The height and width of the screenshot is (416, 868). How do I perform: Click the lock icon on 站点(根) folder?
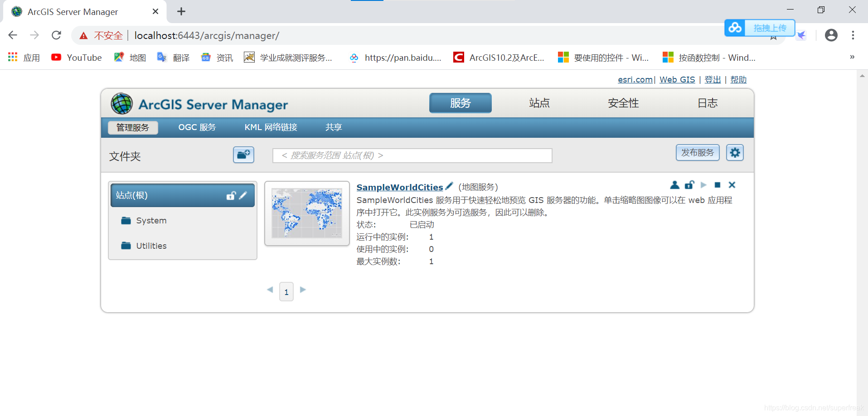pyautogui.click(x=231, y=195)
